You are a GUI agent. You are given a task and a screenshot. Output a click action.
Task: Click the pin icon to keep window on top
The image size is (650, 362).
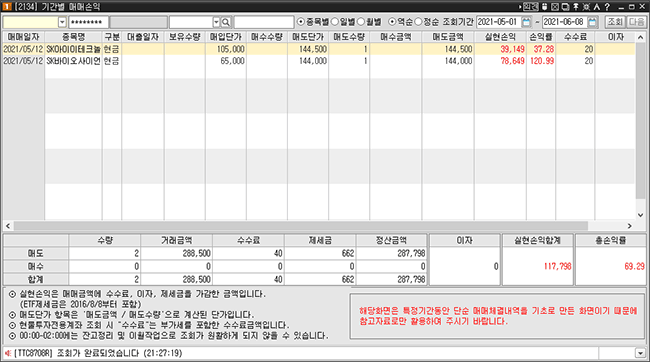pyautogui.click(x=576, y=7)
